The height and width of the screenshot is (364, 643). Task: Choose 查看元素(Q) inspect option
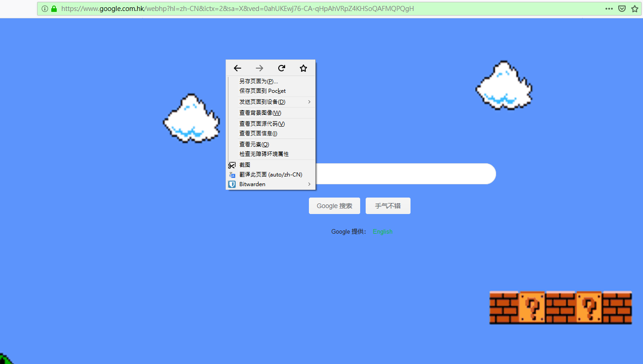[271, 144]
